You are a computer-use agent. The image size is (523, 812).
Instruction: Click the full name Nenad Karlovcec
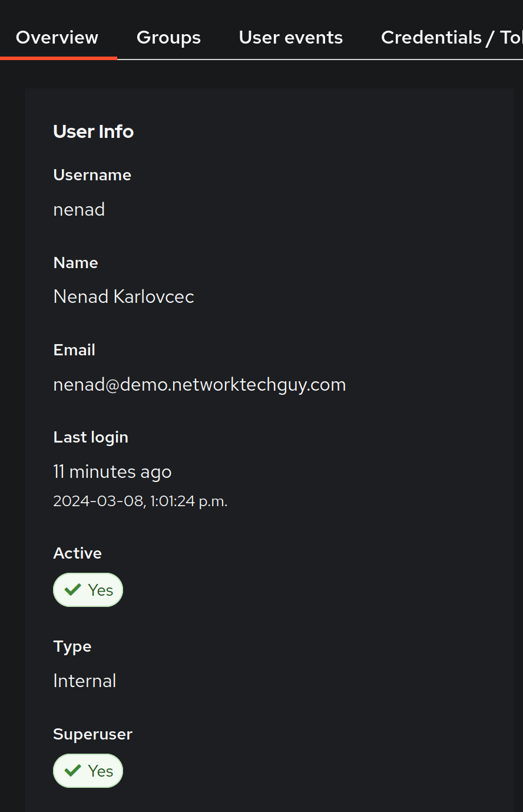coord(124,296)
